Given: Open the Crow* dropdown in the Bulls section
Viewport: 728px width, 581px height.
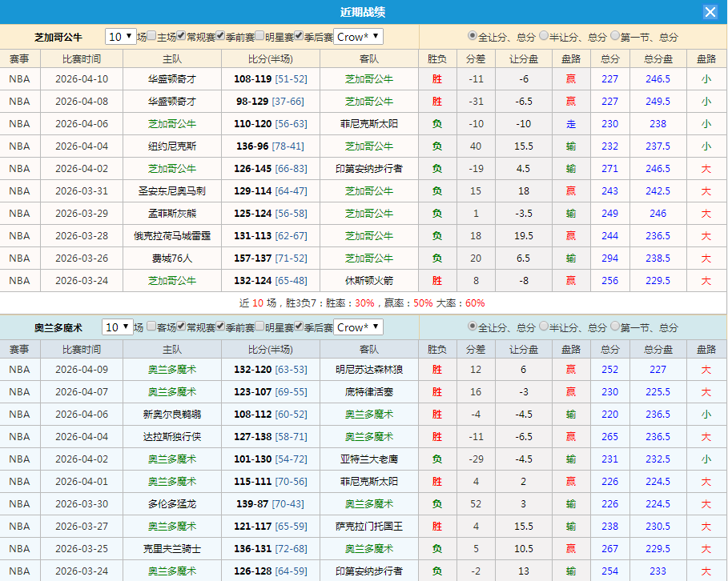Looking at the screenshot, I should [356, 36].
